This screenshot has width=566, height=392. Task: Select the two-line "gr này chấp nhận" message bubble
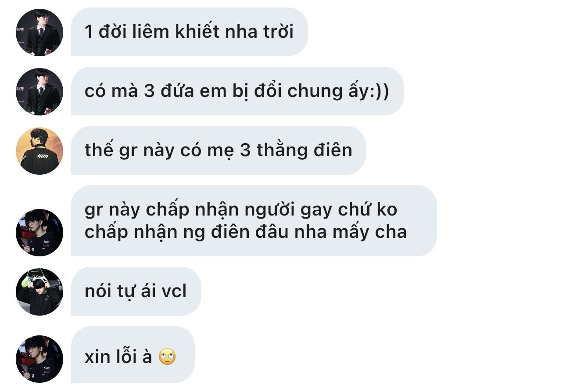254,221
